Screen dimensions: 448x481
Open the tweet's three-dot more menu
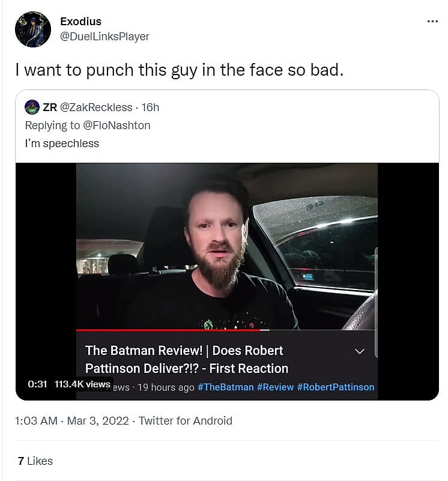click(432, 21)
